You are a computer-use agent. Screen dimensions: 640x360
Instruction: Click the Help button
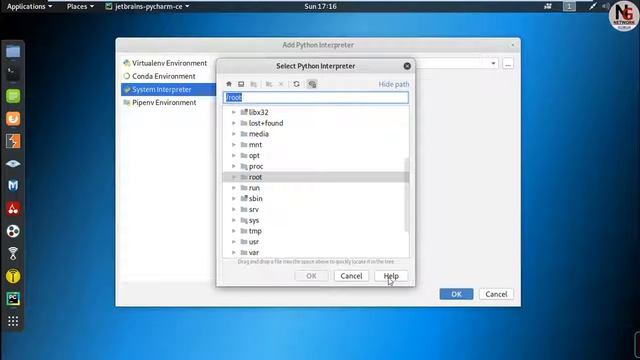[x=391, y=276]
